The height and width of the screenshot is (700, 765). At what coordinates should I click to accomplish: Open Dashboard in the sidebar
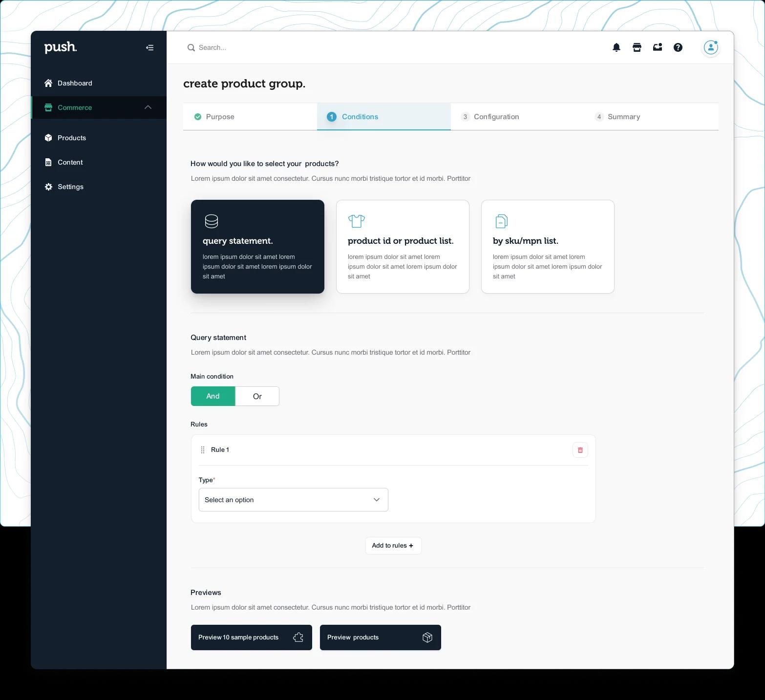click(x=99, y=83)
